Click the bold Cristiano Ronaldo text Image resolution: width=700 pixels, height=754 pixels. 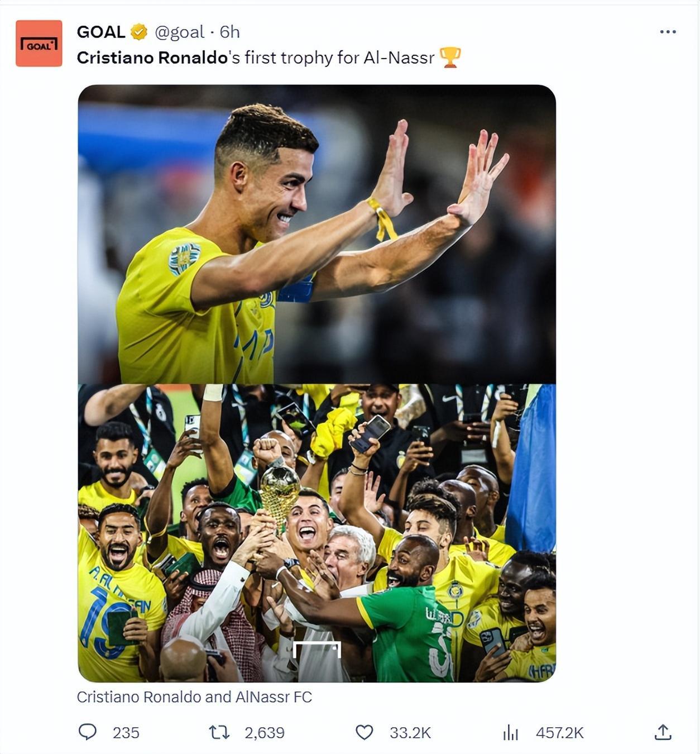[x=152, y=58]
